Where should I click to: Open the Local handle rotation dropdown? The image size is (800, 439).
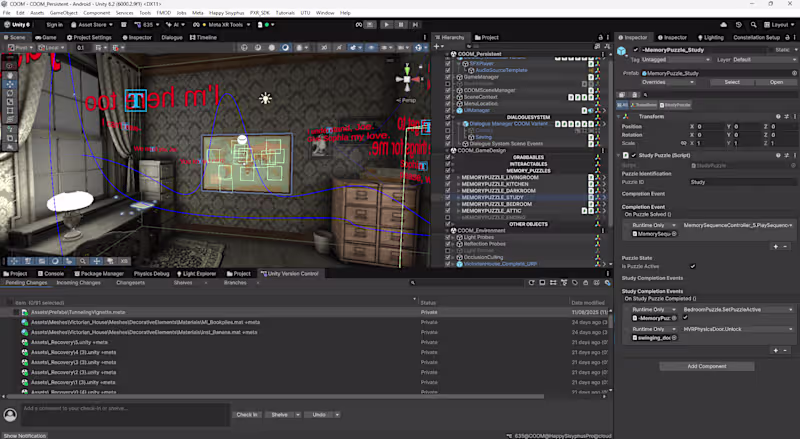tap(52, 47)
